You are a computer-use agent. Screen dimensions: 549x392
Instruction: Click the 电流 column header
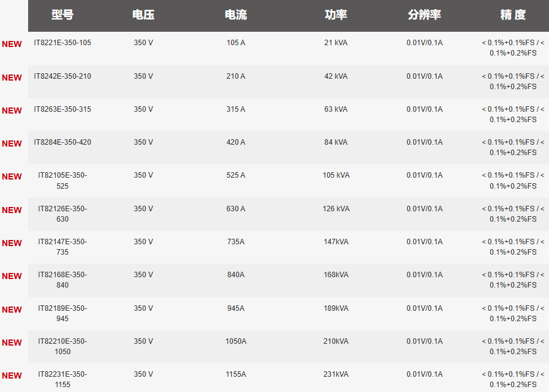coord(235,15)
